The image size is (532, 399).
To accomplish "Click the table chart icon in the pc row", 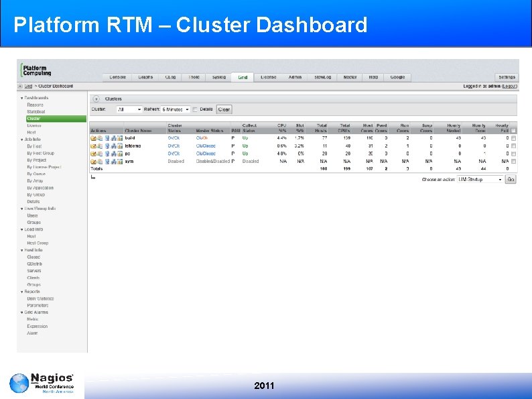I will coord(120,154).
